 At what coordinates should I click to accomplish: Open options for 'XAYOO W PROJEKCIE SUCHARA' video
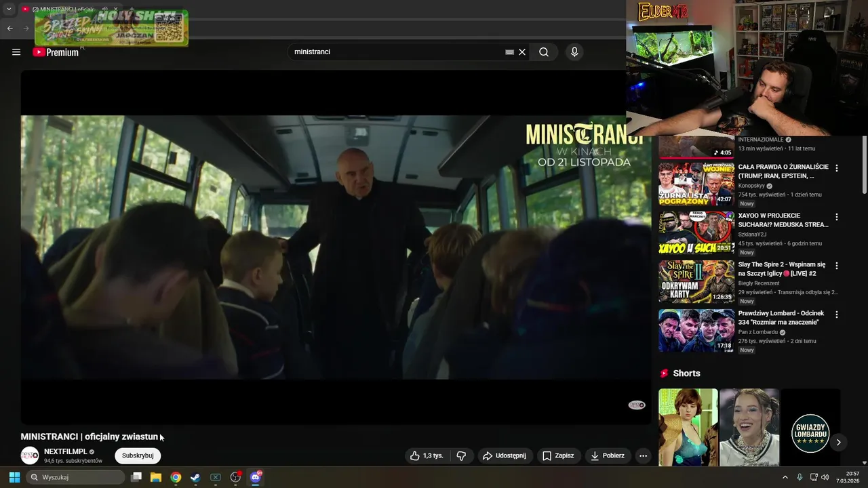click(x=837, y=217)
